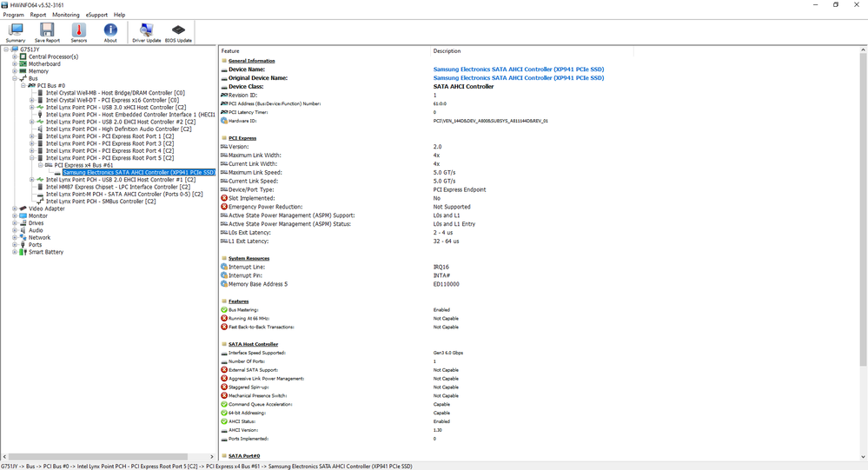Collapse PCI Express x4 Bus #61
868x470 pixels.
pos(41,165)
